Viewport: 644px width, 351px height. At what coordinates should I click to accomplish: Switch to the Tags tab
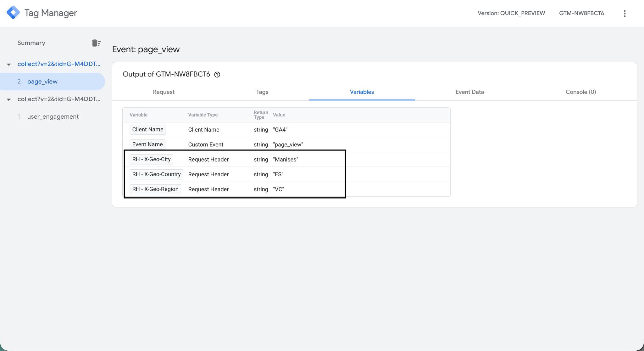click(x=262, y=92)
